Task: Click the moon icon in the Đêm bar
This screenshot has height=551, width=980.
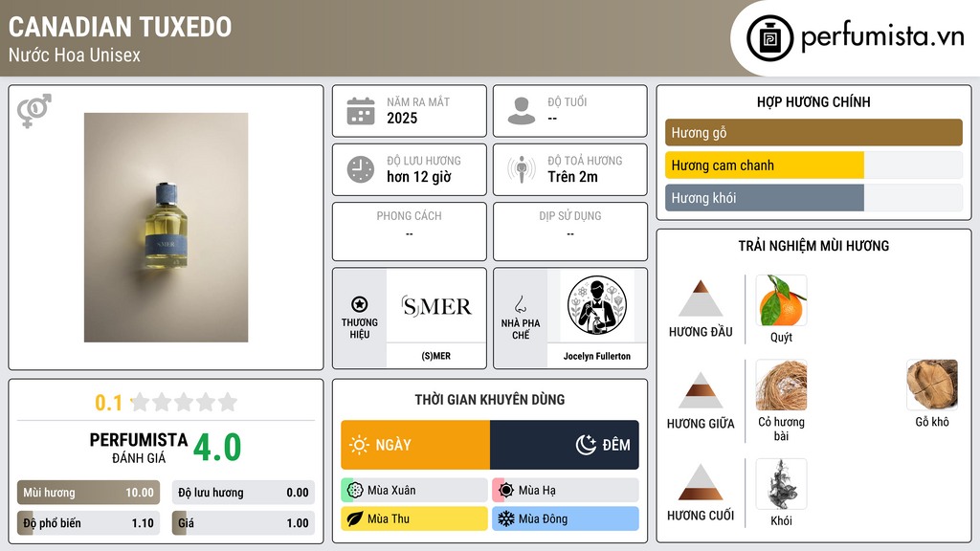Action: point(586,445)
